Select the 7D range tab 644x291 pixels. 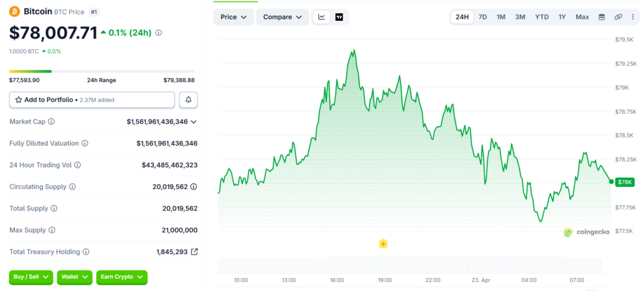click(482, 17)
